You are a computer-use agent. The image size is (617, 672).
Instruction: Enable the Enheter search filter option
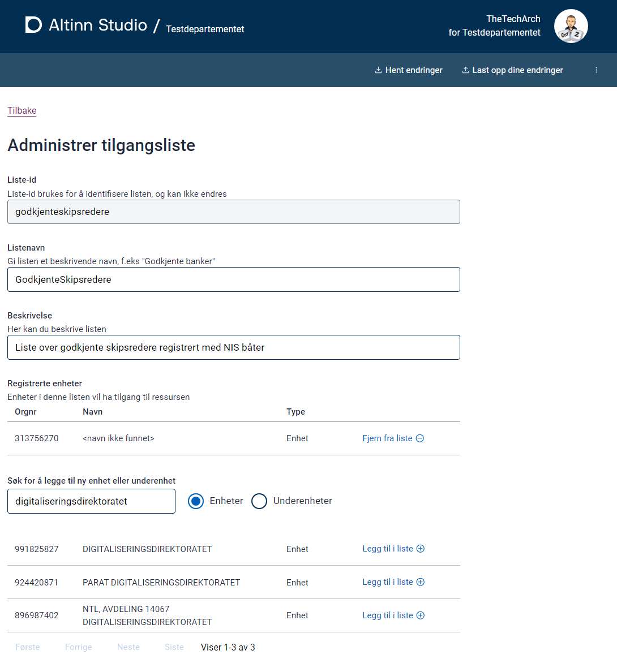pyautogui.click(x=195, y=501)
